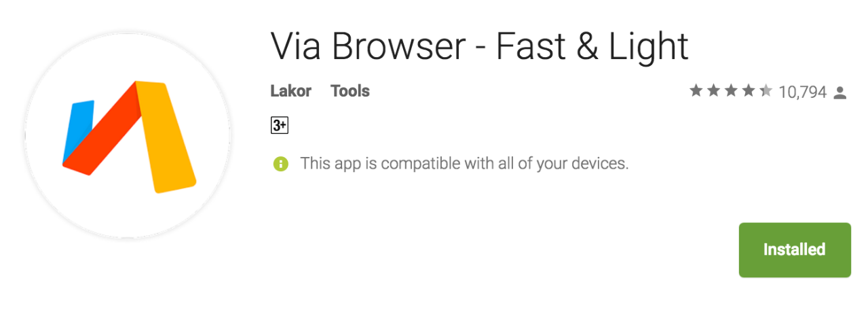The image size is (868, 314).
Task: Click the Via Browser app title heading
Action: click(x=480, y=46)
